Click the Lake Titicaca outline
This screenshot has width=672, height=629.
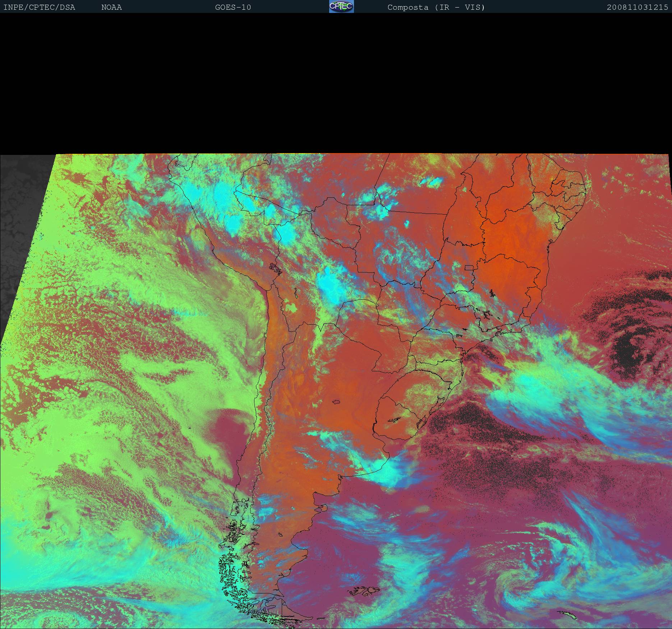(276, 268)
